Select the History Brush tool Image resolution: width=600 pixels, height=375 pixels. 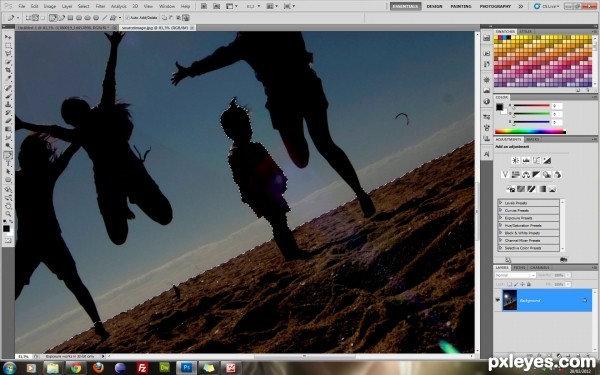[8, 113]
